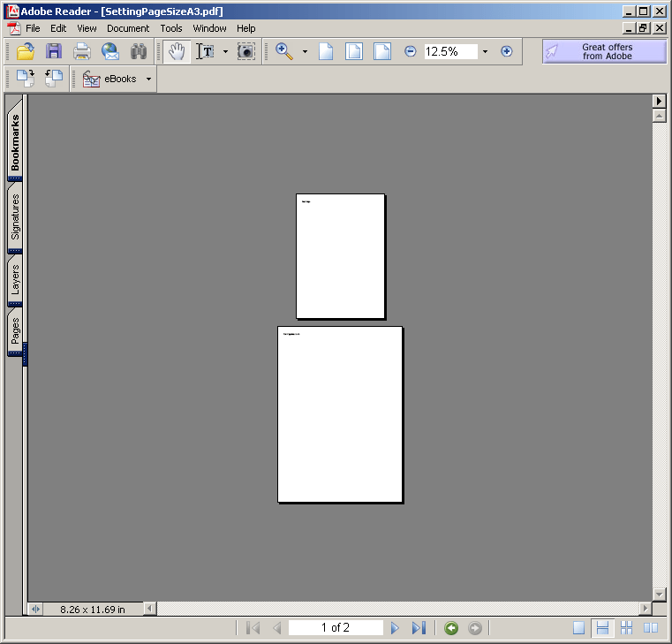Open document pane options arrow menu
This screenshot has width=672, height=644.
pos(659,102)
